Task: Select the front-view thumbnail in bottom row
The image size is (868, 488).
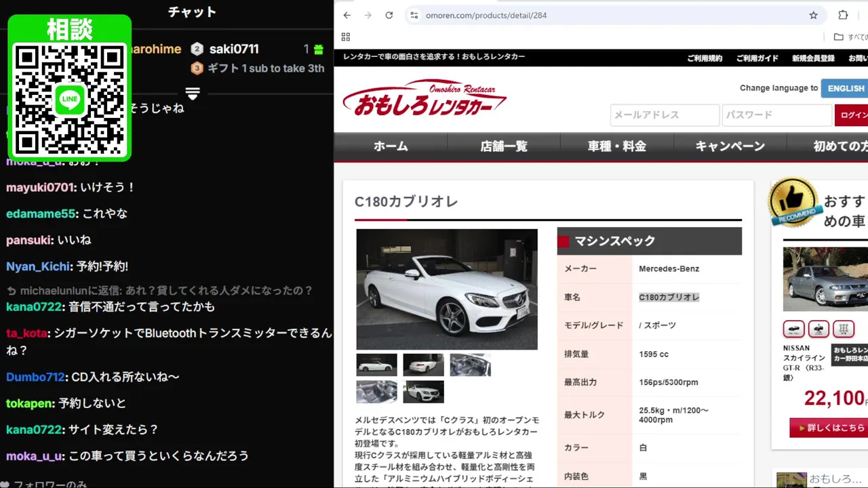Action: tap(424, 392)
